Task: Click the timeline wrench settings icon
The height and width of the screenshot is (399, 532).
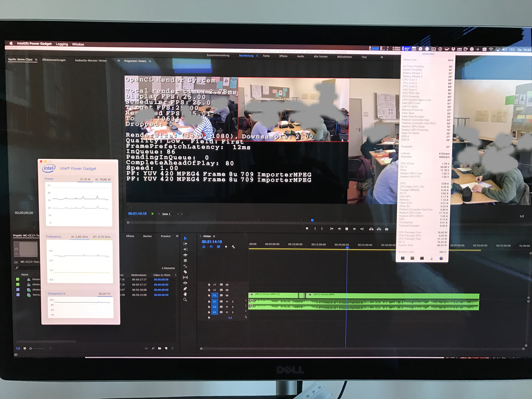Action: pos(233,247)
